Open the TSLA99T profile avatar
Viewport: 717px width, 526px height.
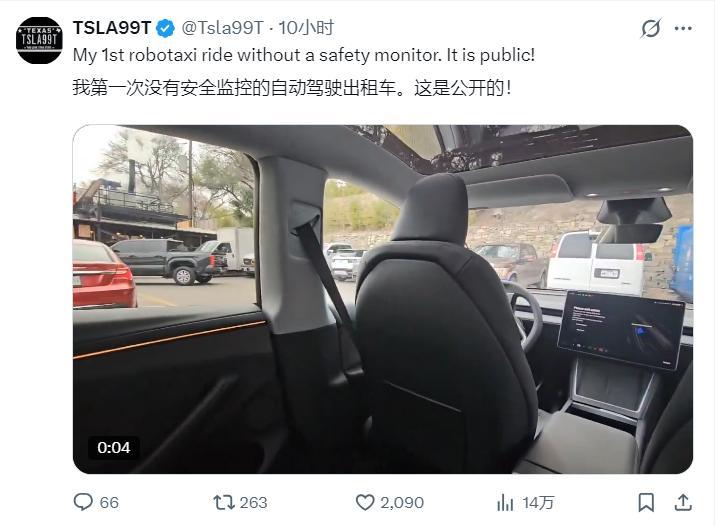39,40
